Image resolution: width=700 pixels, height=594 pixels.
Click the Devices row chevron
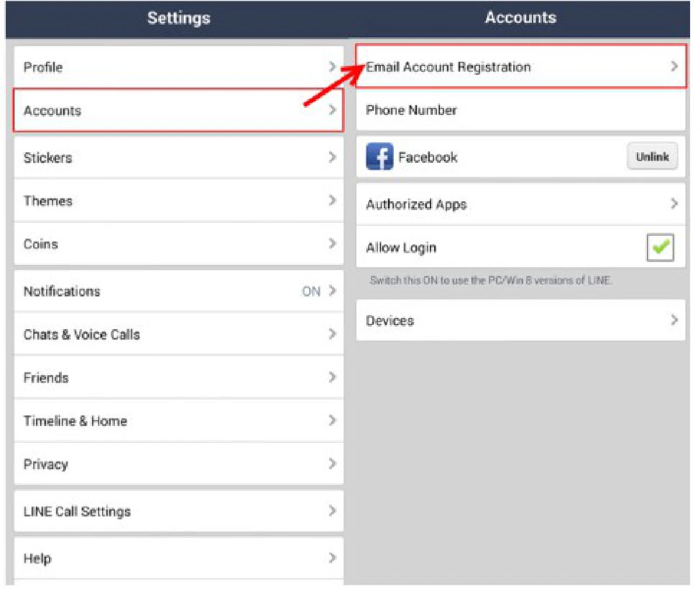tap(674, 320)
